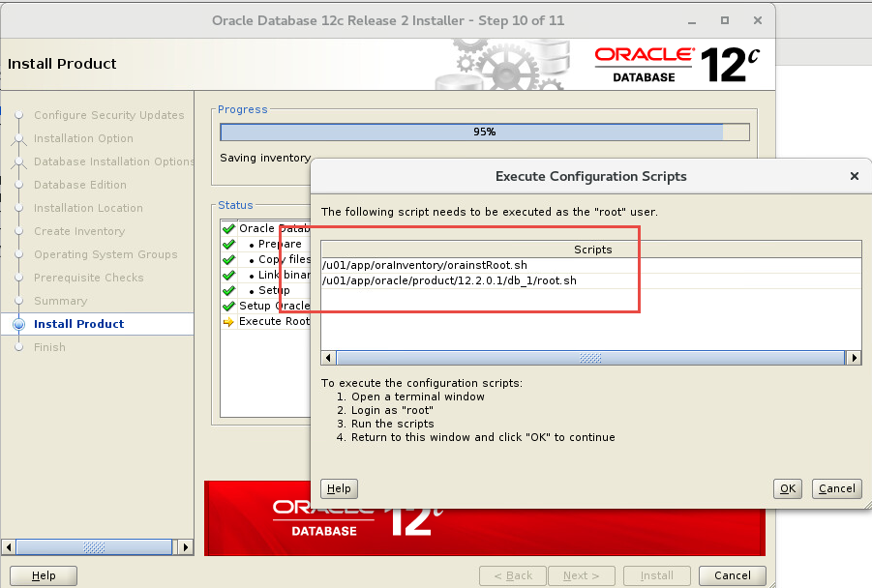Click the Saving inventory status text
The image size is (872, 588).
(x=265, y=158)
